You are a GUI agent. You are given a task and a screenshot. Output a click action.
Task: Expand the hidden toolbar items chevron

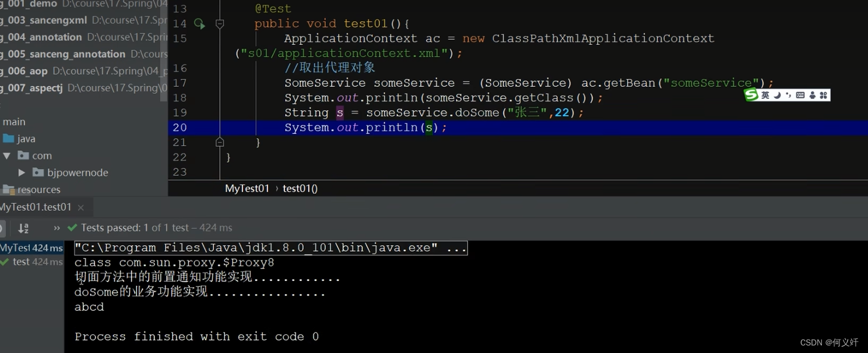57,228
